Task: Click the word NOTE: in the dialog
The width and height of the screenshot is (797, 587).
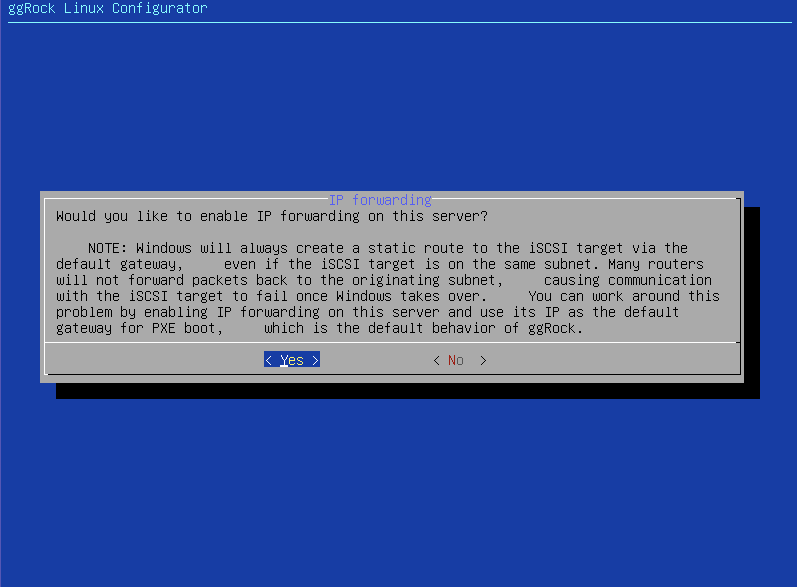Action: click(107, 248)
